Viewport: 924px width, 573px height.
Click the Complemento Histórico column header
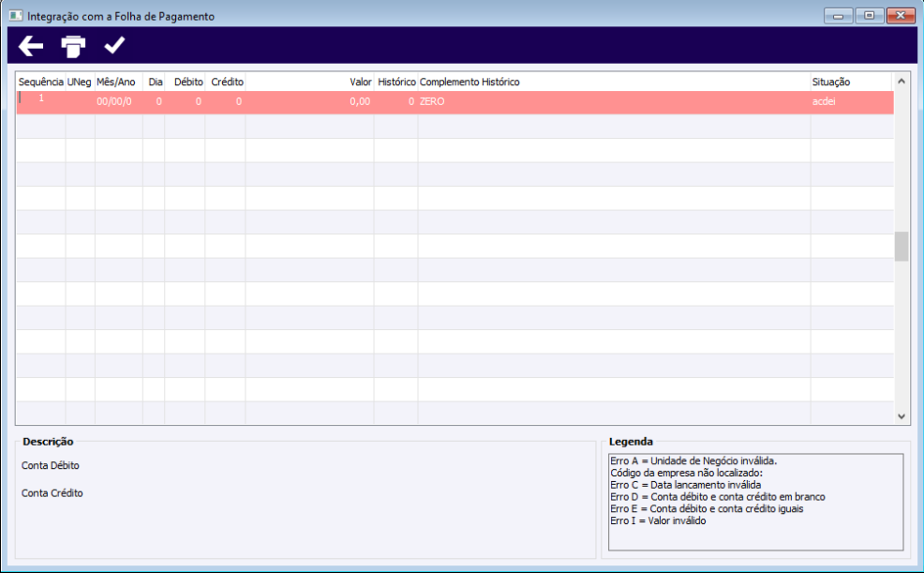point(614,82)
